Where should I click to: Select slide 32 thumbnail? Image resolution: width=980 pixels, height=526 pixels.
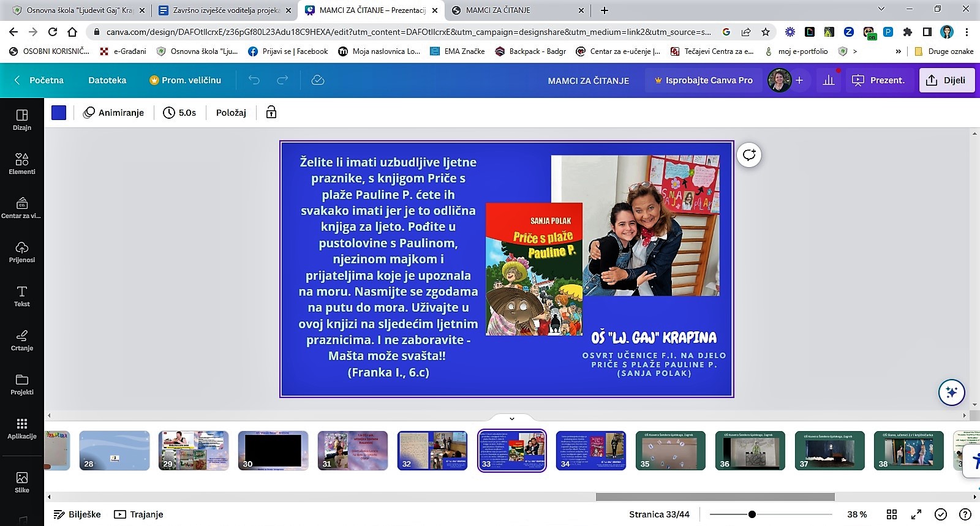coord(432,451)
